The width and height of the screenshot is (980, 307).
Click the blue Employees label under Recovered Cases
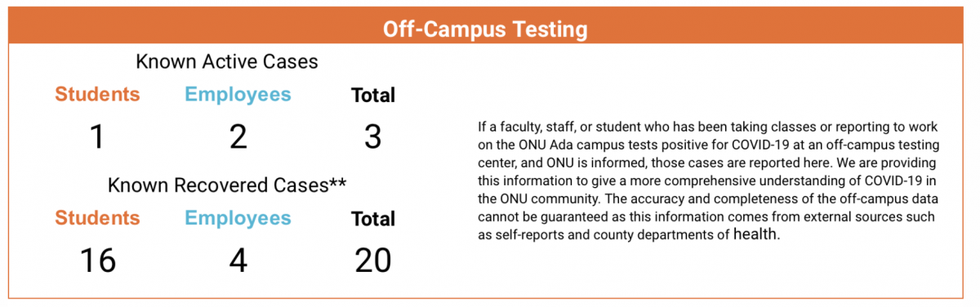tap(238, 218)
